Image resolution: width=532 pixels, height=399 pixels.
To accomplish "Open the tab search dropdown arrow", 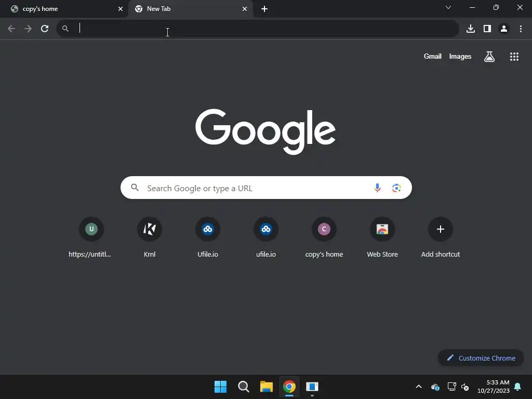I will click(448, 7).
